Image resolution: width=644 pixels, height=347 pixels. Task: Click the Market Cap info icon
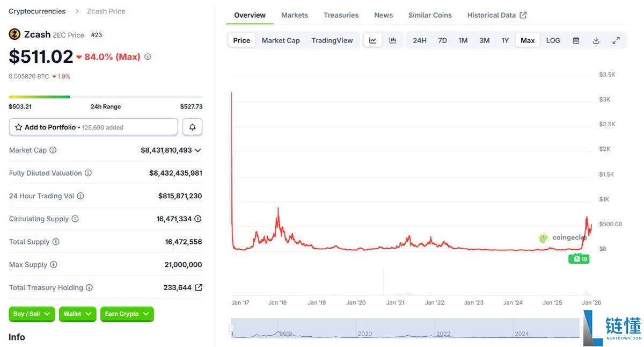tap(53, 150)
